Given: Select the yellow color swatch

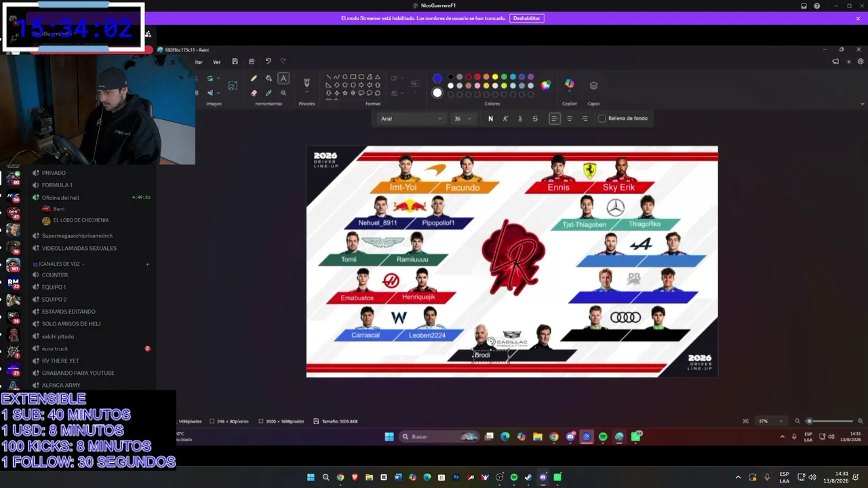Looking at the screenshot, I should click(x=495, y=77).
